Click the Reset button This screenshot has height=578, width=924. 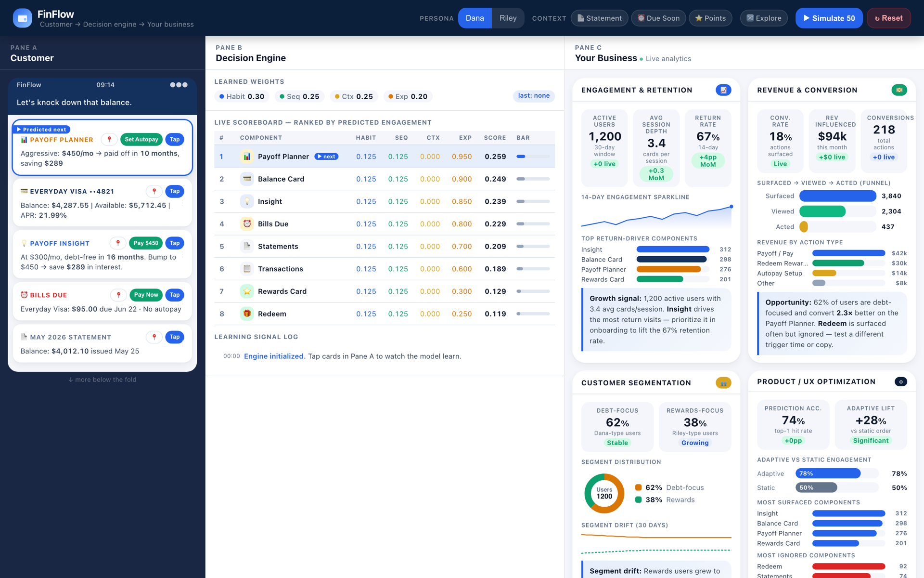(x=888, y=18)
